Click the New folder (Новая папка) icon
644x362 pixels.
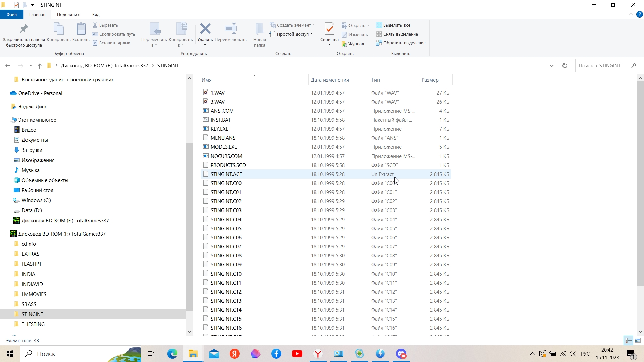[259, 30]
